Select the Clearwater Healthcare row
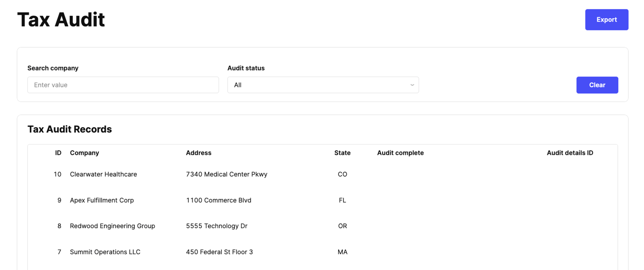This screenshot has width=644, height=270. (x=103, y=174)
